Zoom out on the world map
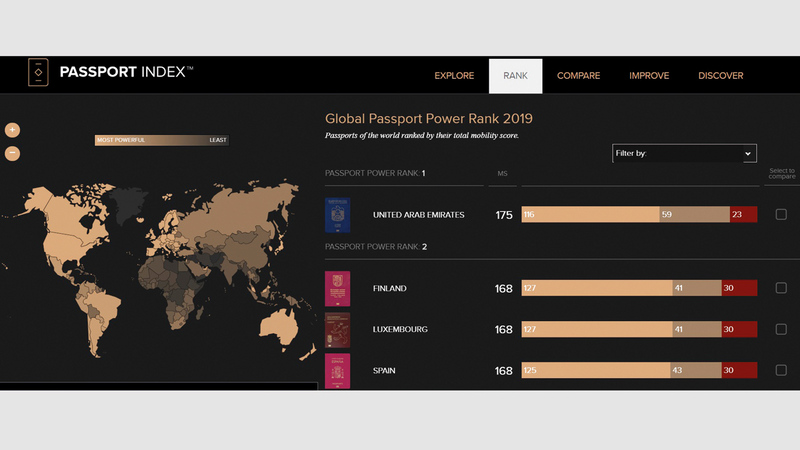This screenshot has width=800, height=450. tap(12, 153)
